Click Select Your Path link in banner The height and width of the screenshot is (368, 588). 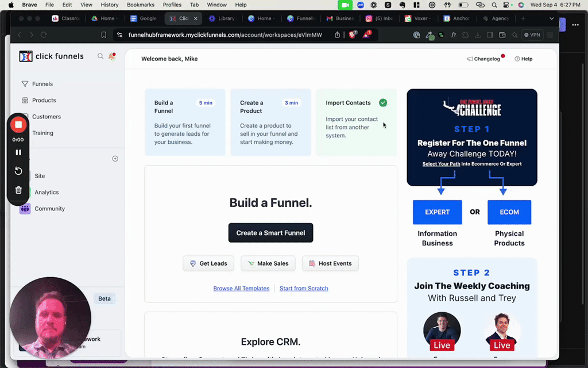(441, 164)
